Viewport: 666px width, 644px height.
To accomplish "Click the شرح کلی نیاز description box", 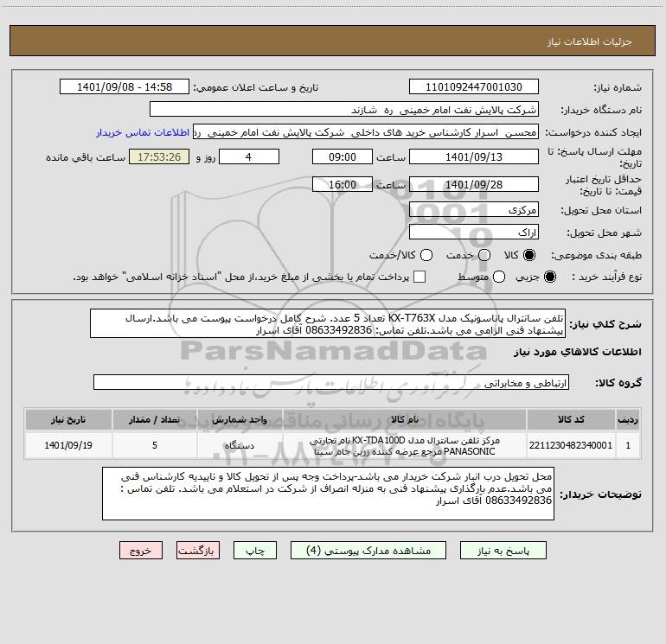I will point(328,324).
